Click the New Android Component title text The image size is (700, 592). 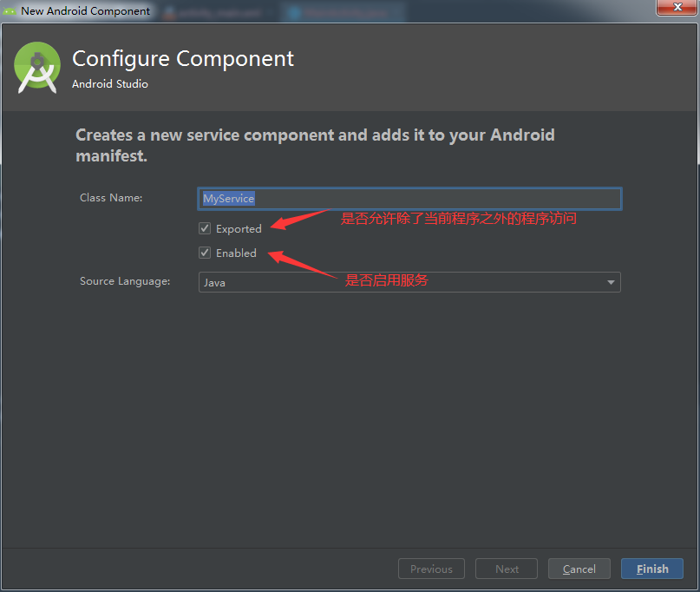tap(85, 11)
